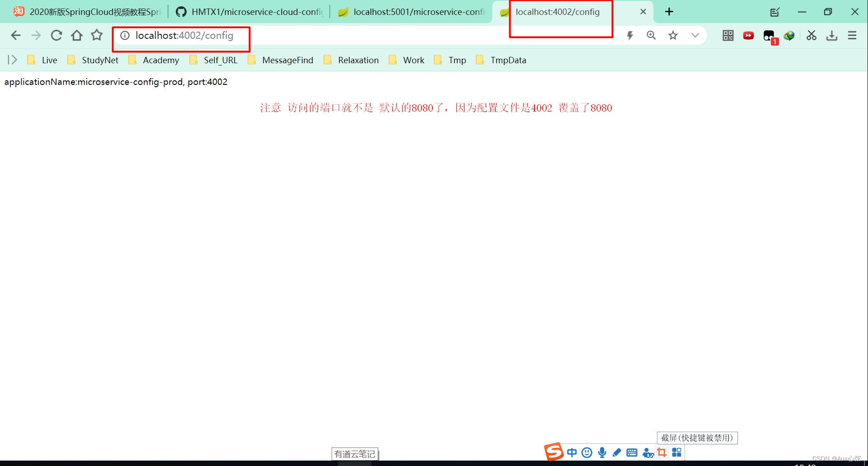Open the QR code generator toolbar icon
This screenshot has width=868, height=466.
[x=727, y=35]
